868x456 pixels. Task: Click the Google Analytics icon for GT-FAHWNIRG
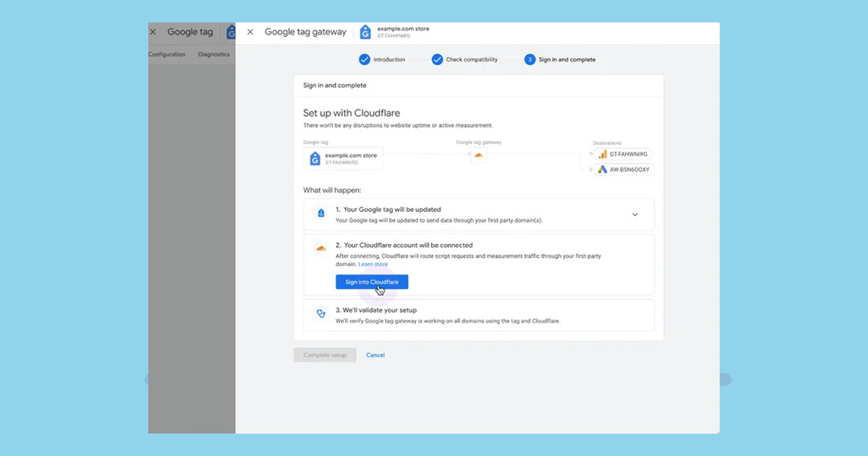pos(603,154)
